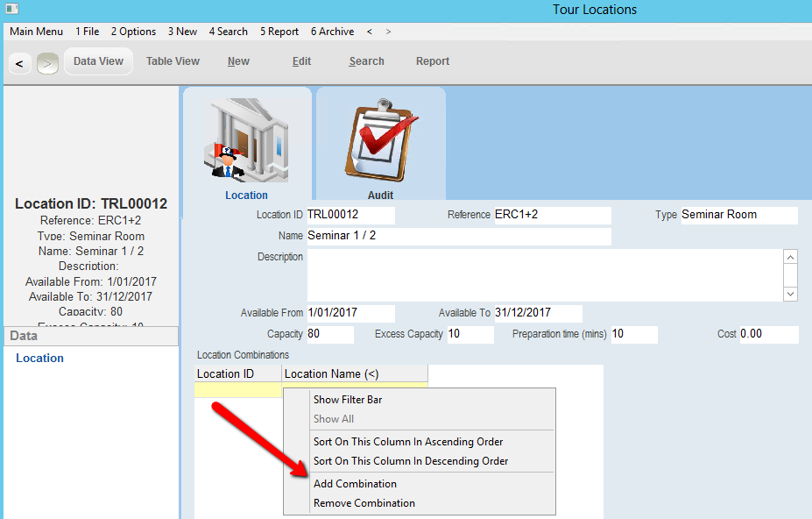Click the application icon in title bar
This screenshot has height=519, width=812.
click(x=12, y=10)
